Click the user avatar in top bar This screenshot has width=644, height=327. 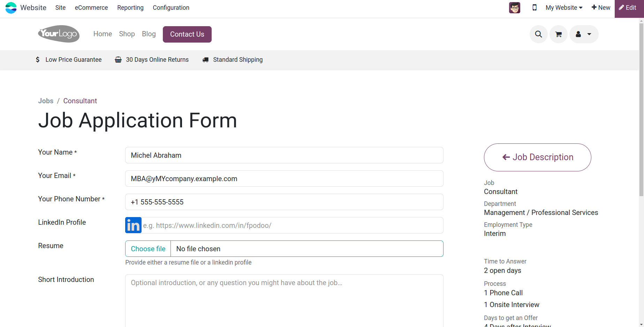(515, 8)
